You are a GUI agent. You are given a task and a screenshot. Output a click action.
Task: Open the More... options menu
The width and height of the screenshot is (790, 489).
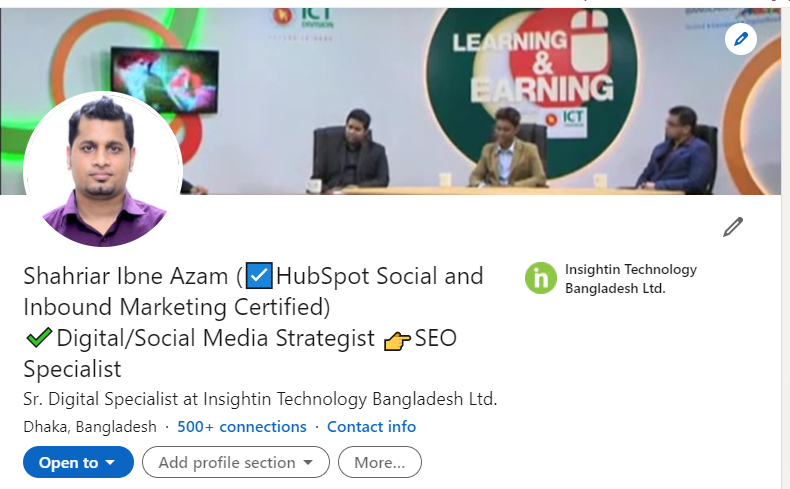(379, 462)
